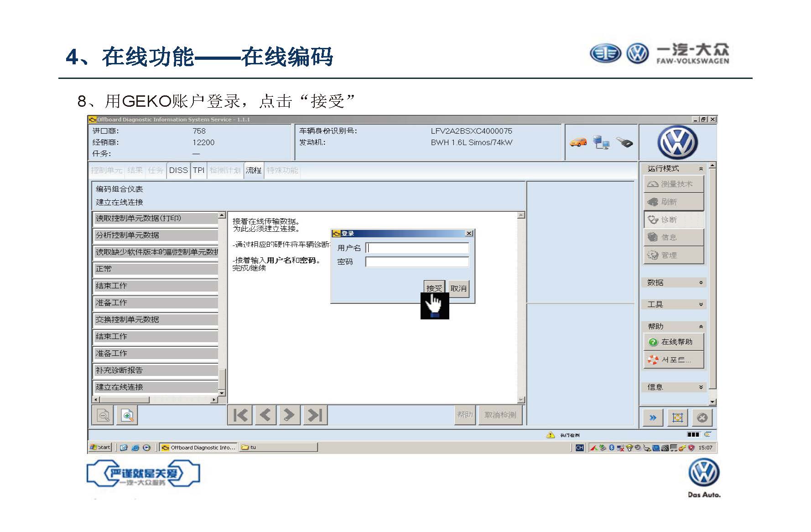Click the round X exit button
Viewport: 811px width, 532px height.
[x=702, y=417]
